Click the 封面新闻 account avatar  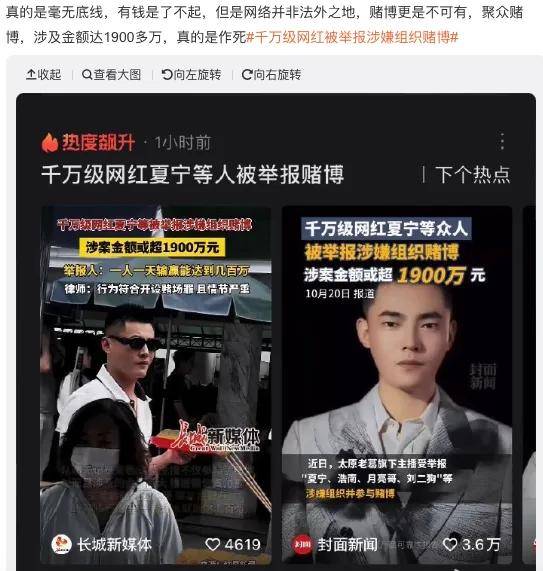pos(302,544)
